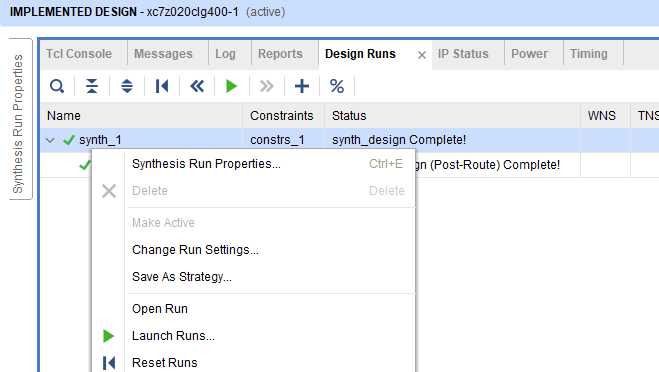Click the (Post-Route) Complete! status text
The height and width of the screenshot is (372, 659).
[495, 165]
